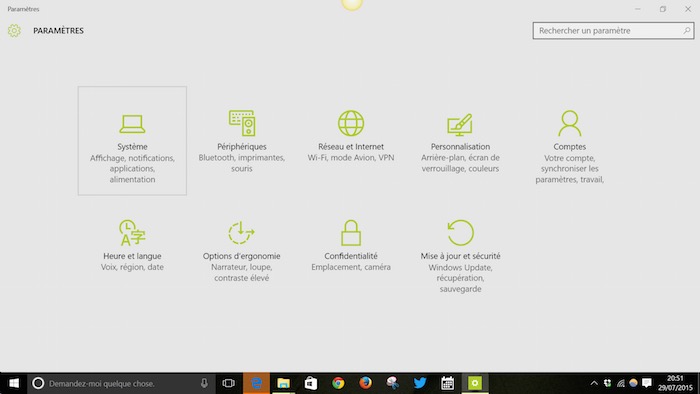This screenshot has height=394, width=700.
Task: Launch Microsoft Edge from the taskbar
Action: pos(256,383)
